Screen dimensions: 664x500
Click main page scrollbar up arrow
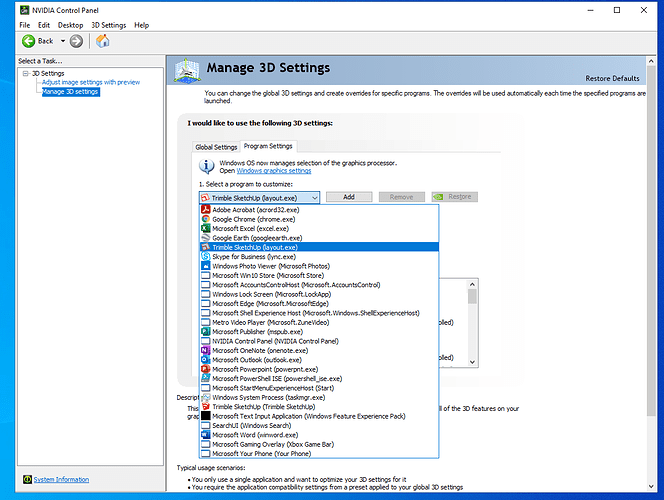pos(651,61)
